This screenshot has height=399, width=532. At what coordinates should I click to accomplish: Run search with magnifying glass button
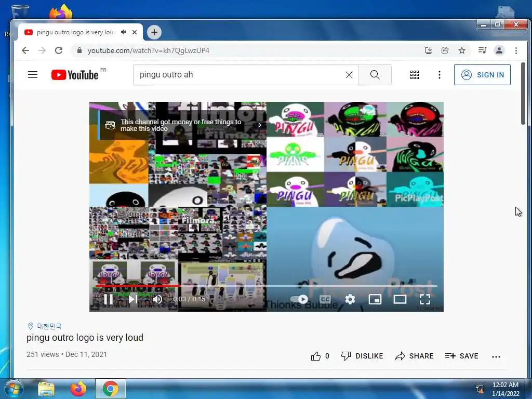point(375,75)
